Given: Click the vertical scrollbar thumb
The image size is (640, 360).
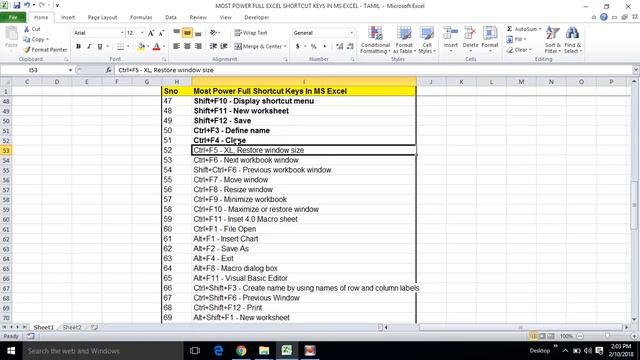Looking at the screenshot, I should pyautogui.click(x=634, y=204).
